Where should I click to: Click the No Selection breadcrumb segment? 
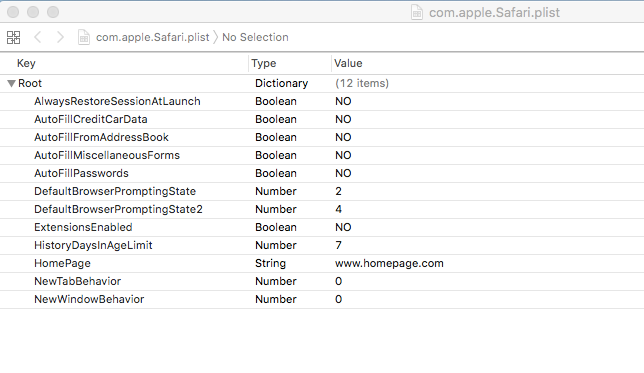tap(255, 37)
